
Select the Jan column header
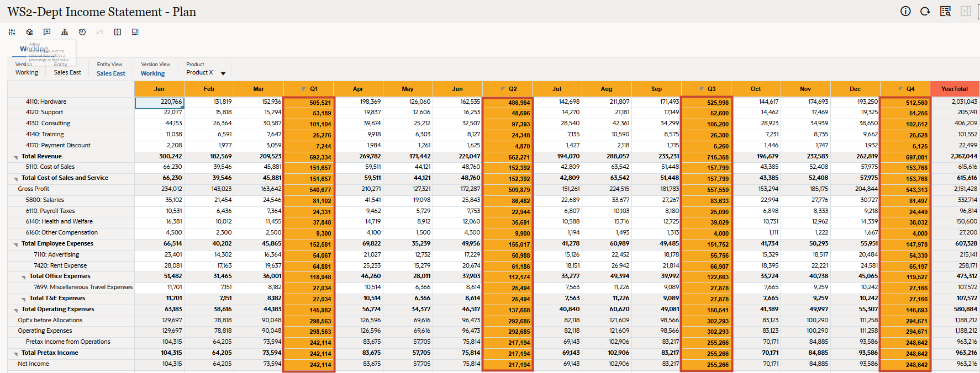tap(159, 89)
